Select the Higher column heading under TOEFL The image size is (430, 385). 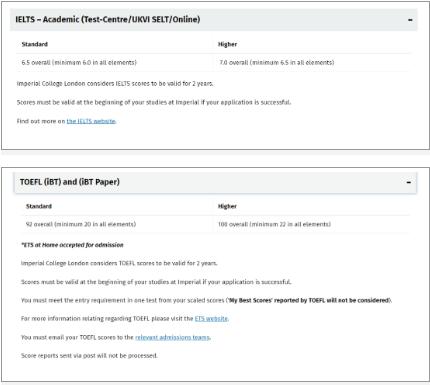(x=227, y=206)
